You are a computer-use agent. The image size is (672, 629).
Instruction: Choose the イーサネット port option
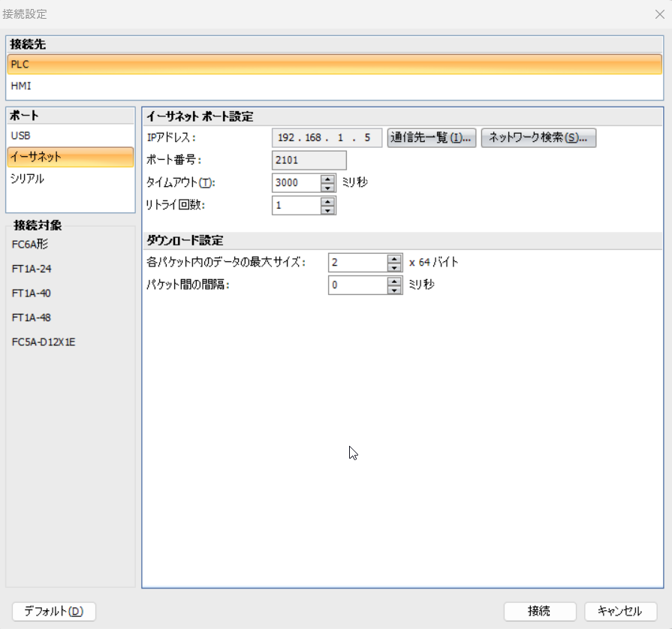(71, 157)
